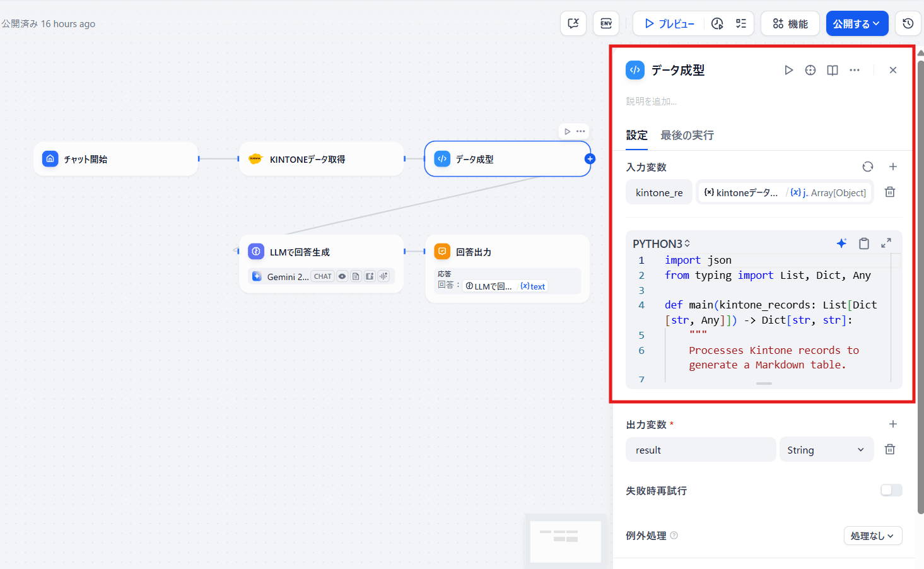The height and width of the screenshot is (569, 924).
Task: Select the 設定 tab
Action: coord(636,135)
